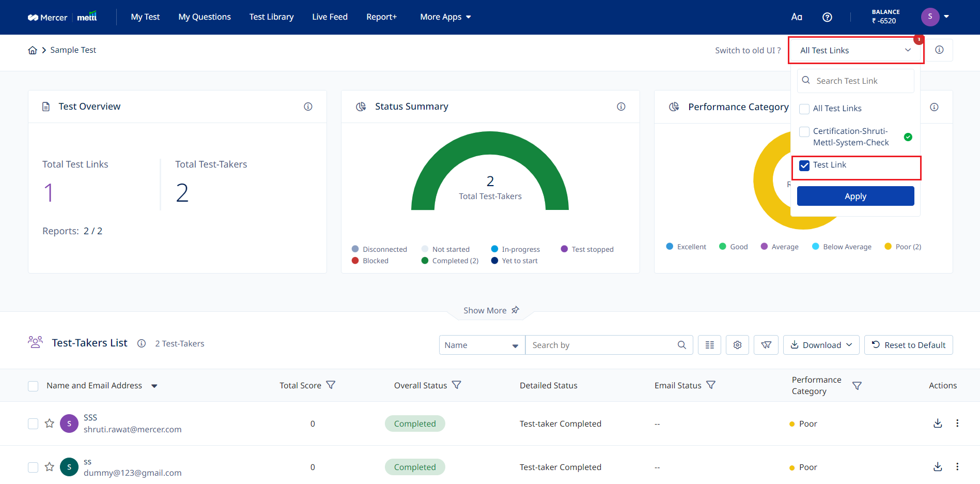
Task: Click shruti.rawat@mercer.com email
Action: [x=132, y=429]
